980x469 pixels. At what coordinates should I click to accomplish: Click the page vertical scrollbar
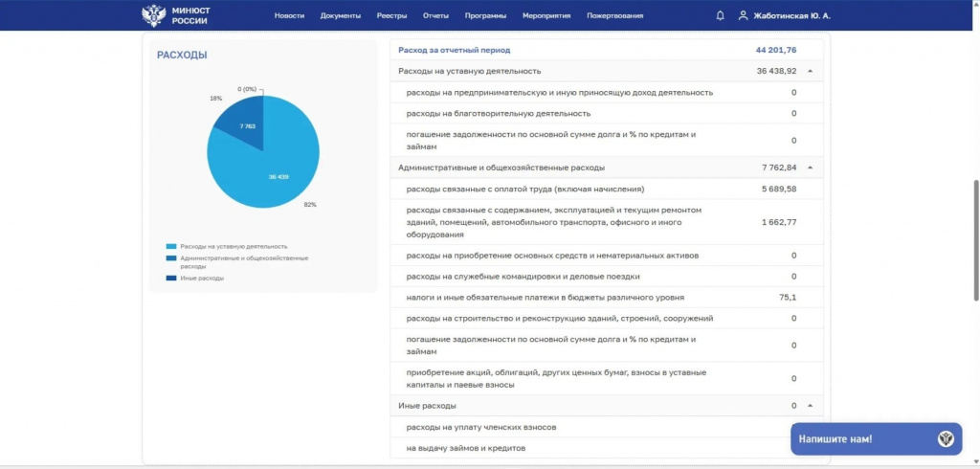tap(975, 240)
